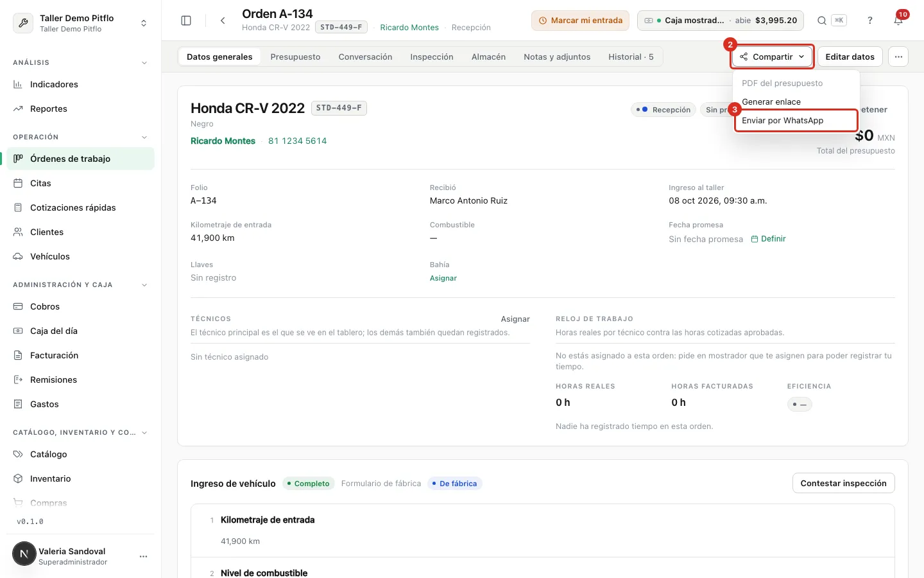Open Reportes in the sidebar
924x578 pixels.
pyautogui.click(x=80, y=109)
